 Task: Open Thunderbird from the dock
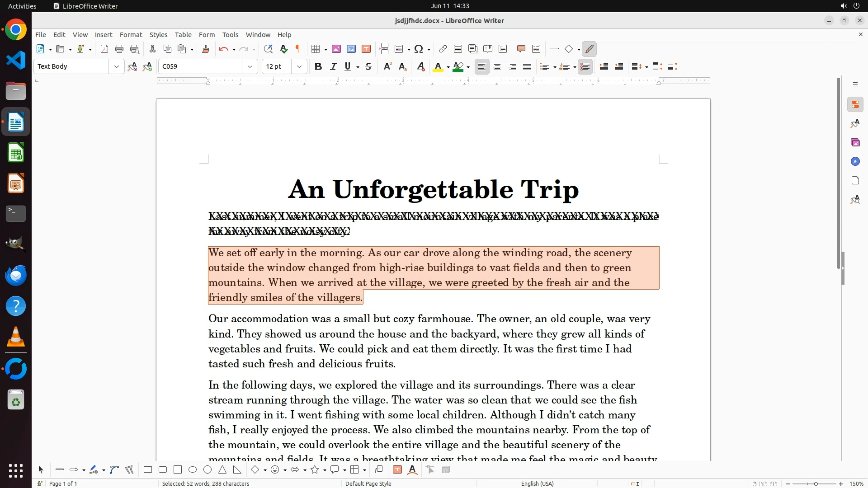click(x=16, y=275)
